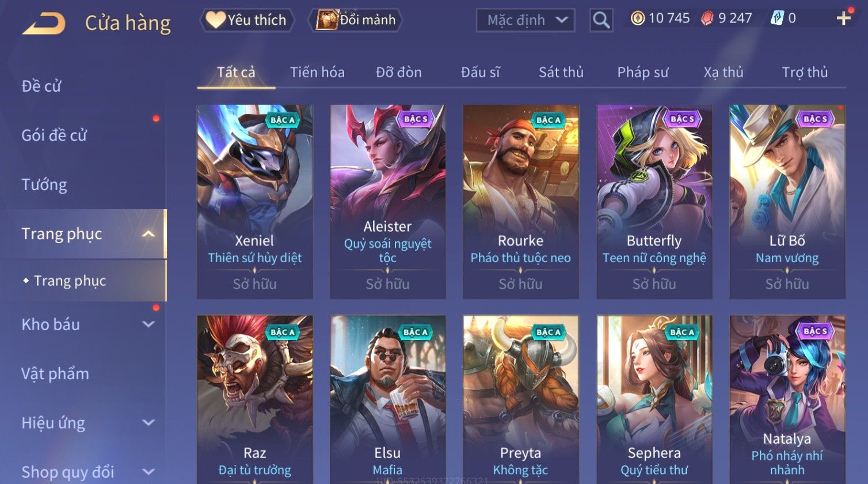Open Tướng in the sidebar

[x=44, y=185]
